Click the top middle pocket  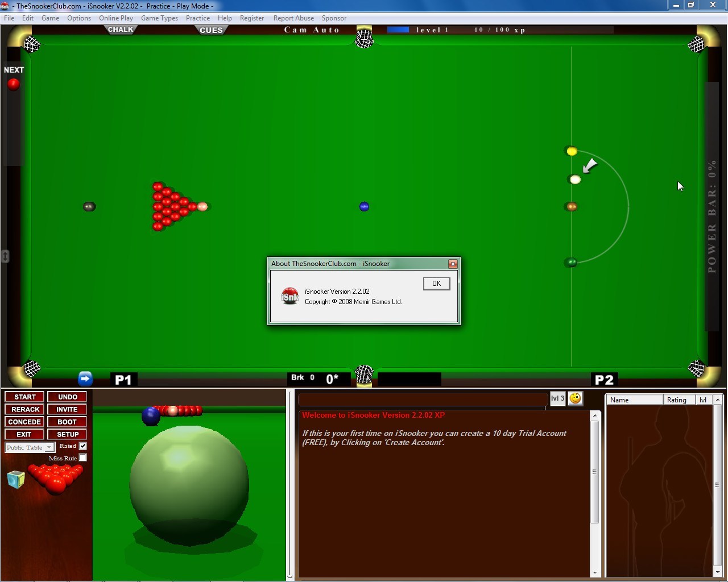point(364,38)
